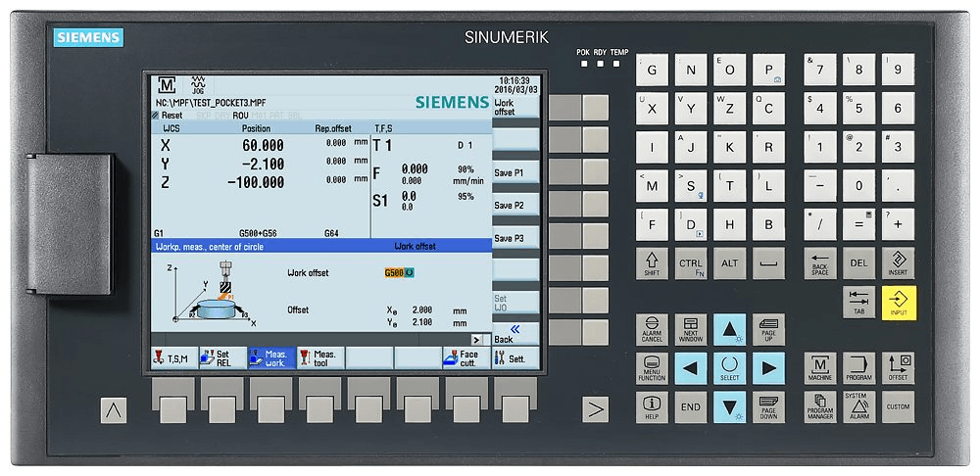980x476 pixels.
Task: Click the circle measurement diagram on screen
Action: click(212, 295)
